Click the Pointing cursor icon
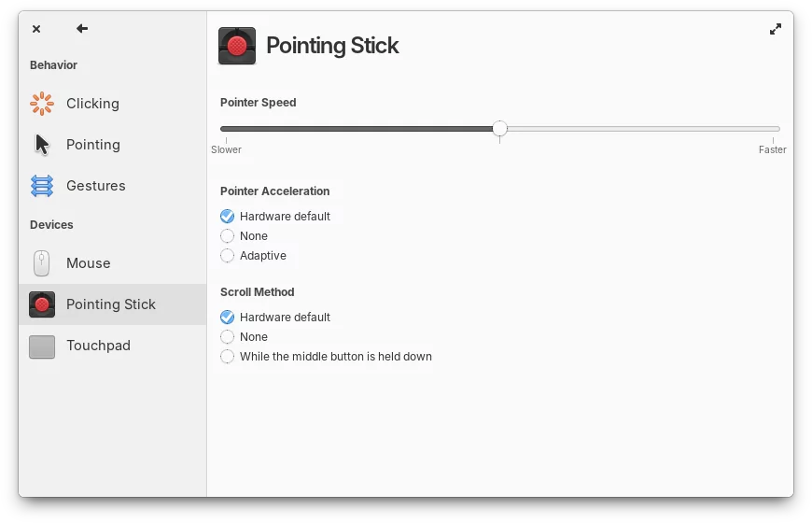812x523 pixels. [x=42, y=145]
